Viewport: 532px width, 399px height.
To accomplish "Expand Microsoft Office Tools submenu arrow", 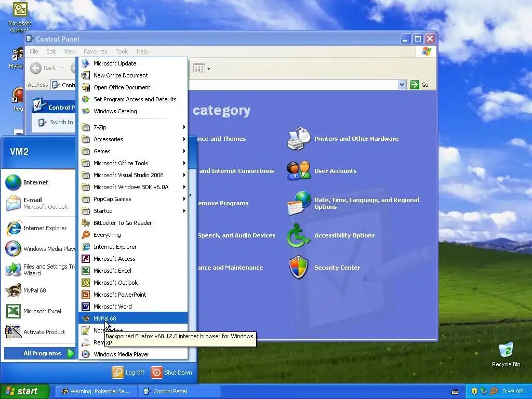I will (184, 163).
